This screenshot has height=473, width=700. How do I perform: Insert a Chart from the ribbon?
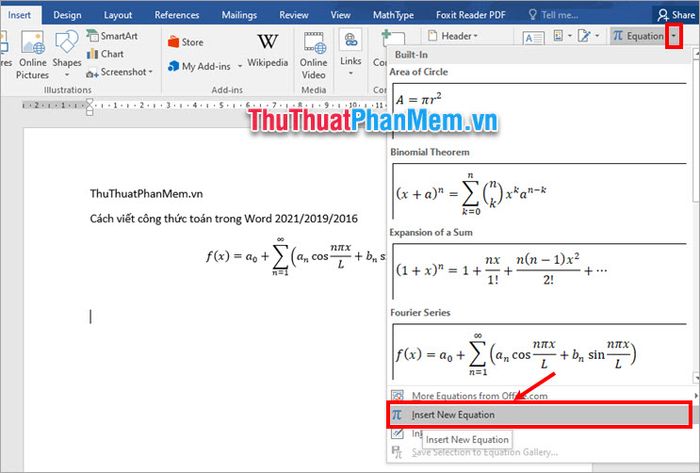pos(105,54)
